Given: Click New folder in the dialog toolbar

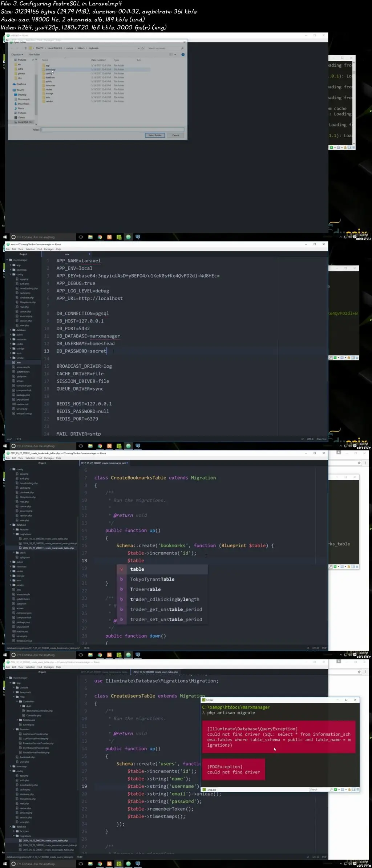Looking at the screenshot, I should (x=35, y=54).
